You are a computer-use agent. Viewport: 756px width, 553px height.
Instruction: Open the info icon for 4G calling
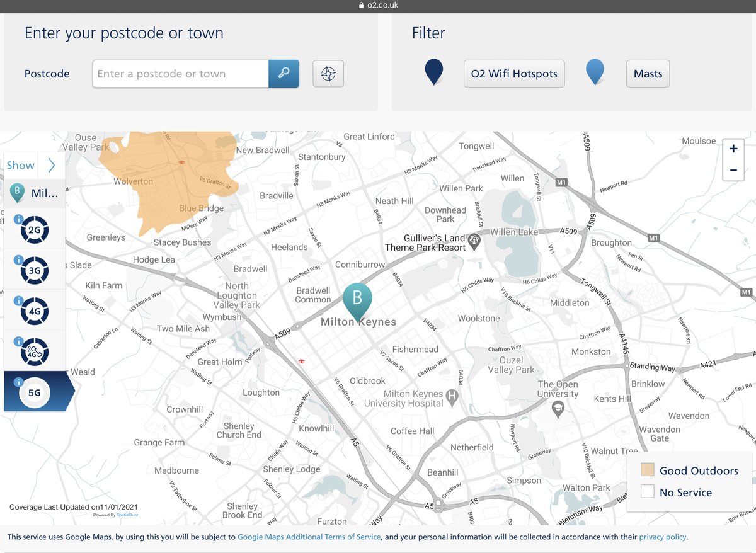coord(18,342)
